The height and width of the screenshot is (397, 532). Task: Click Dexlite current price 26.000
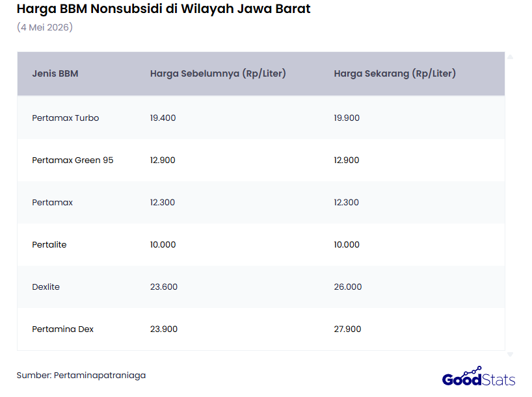[348, 287]
